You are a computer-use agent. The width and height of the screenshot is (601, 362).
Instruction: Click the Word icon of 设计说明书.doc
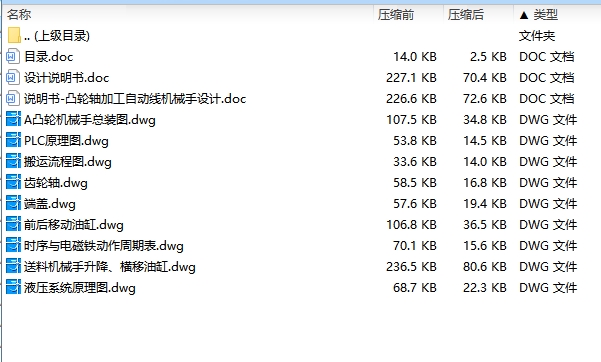tap(13, 78)
